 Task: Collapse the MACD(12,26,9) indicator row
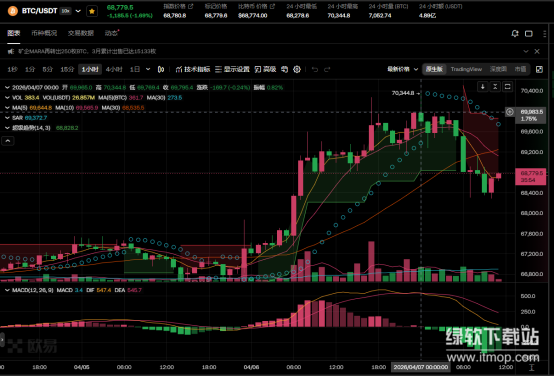[x=7, y=290]
